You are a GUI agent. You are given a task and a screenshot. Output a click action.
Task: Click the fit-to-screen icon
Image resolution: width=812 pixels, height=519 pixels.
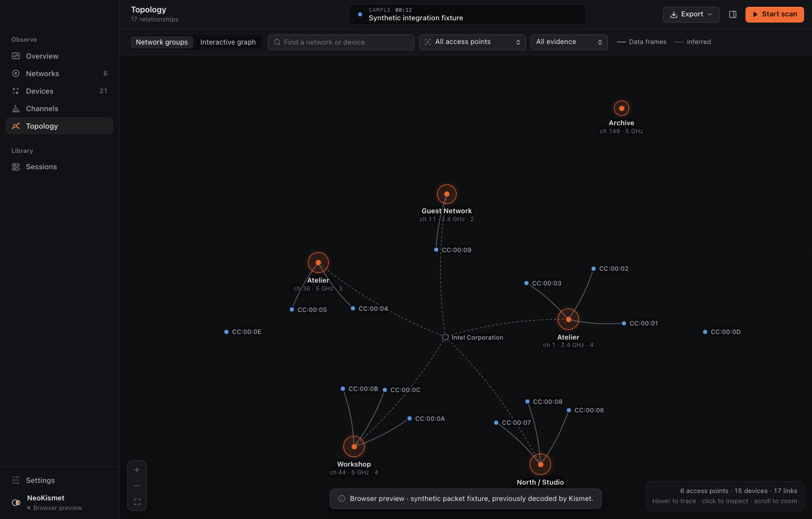(137, 502)
